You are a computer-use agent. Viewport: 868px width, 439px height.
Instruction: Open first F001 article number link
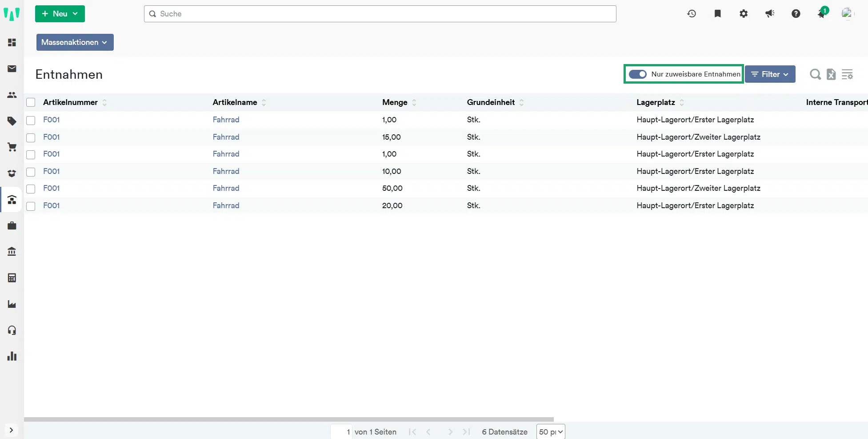[51, 120]
